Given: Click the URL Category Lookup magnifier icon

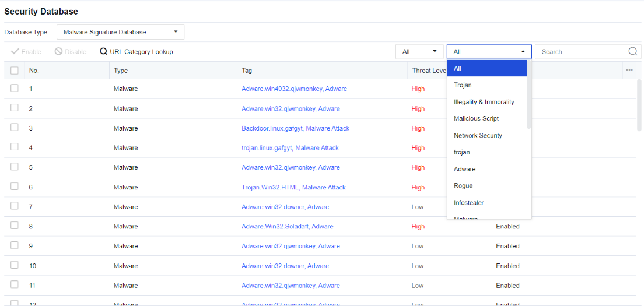Looking at the screenshot, I should click(103, 51).
